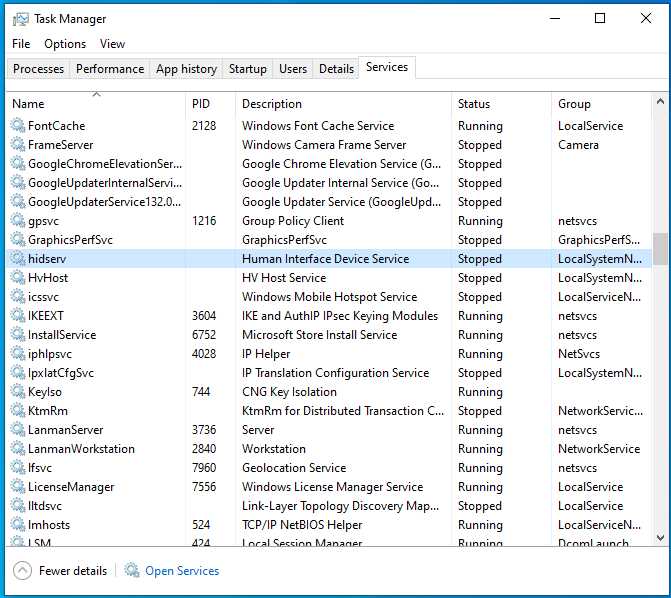Viewport: 671px width, 598px height.
Task: Click the gear icon beside InstallService
Action: [x=18, y=334]
